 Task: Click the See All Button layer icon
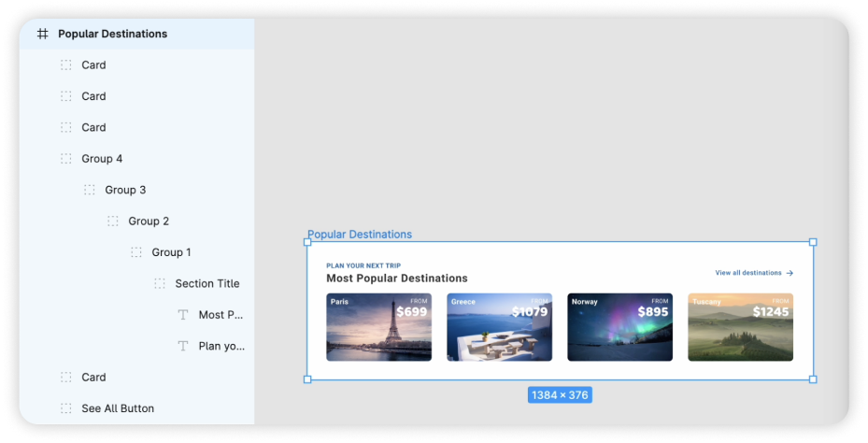pyautogui.click(x=66, y=408)
